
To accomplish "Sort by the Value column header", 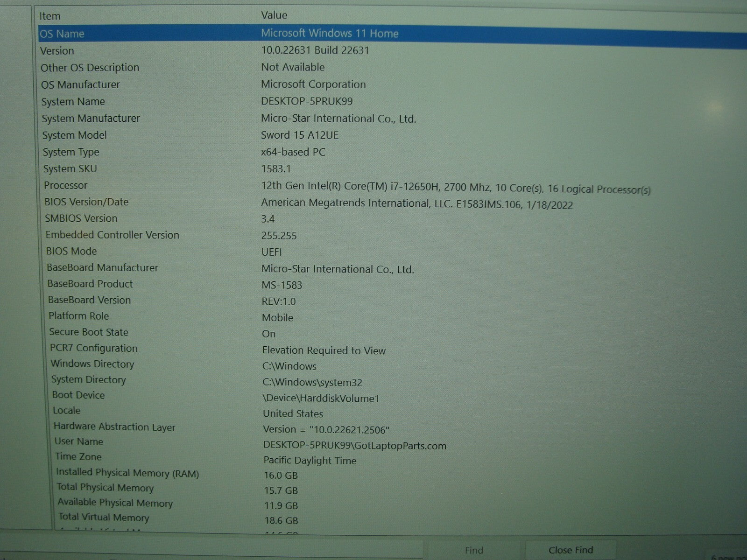I will (274, 15).
